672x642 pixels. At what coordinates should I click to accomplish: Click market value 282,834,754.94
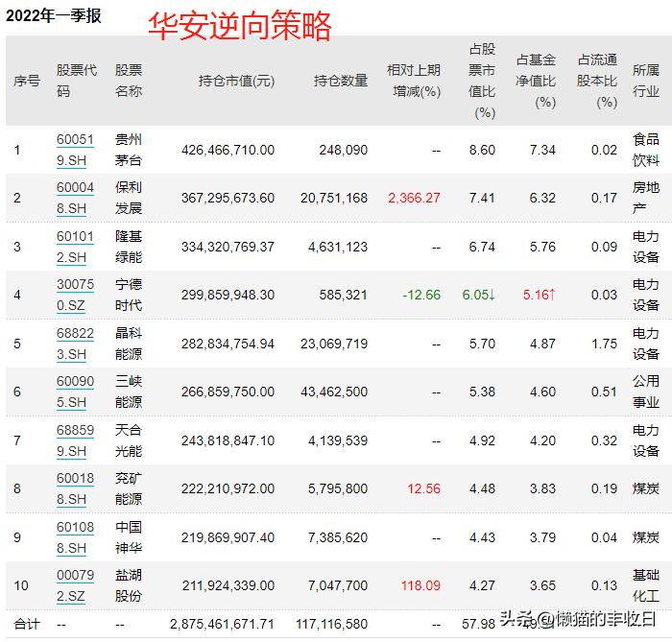[228, 344]
